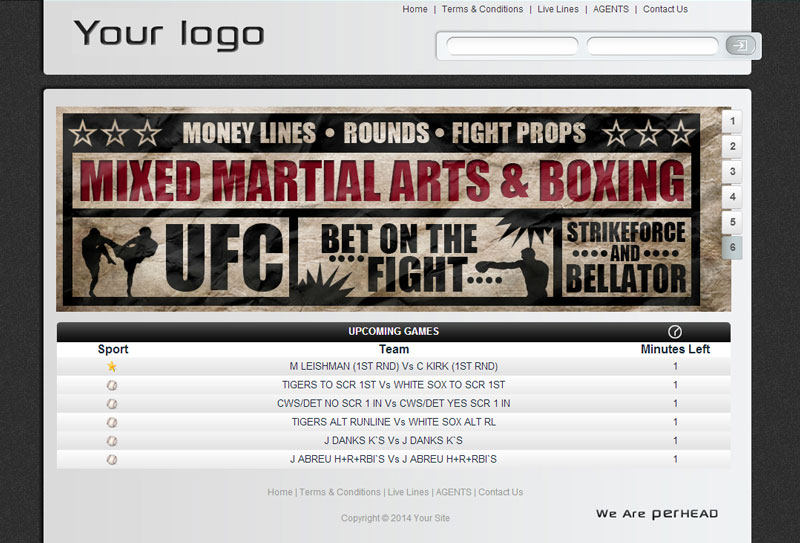Open Live Lines in top navigation
This screenshot has height=543, width=800.
[x=558, y=9]
